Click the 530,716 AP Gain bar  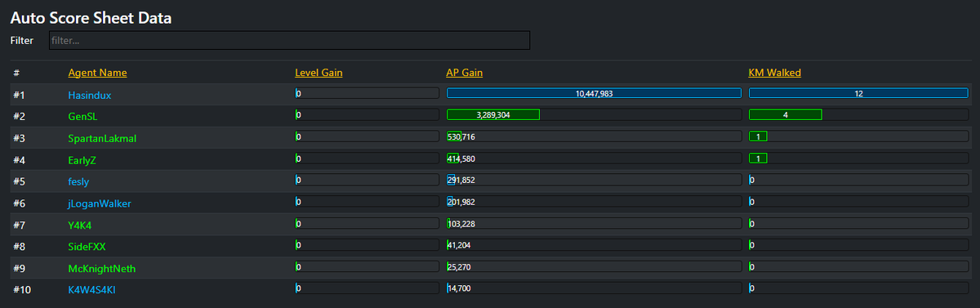pos(594,136)
